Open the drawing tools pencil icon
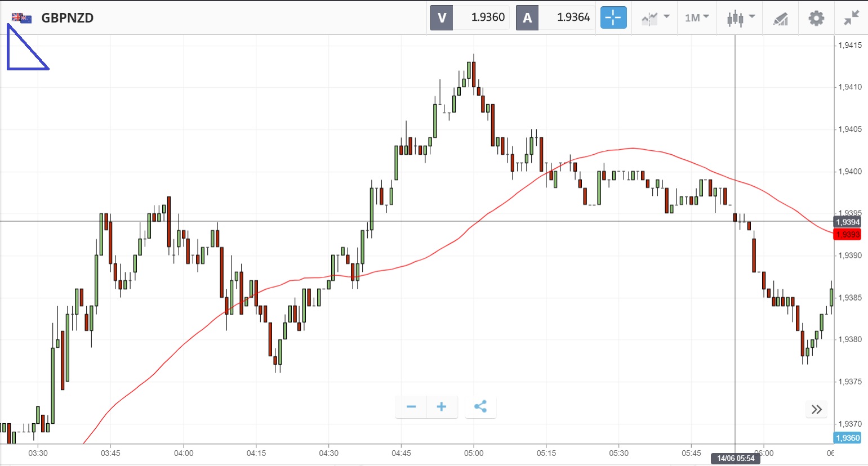 tap(780, 19)
